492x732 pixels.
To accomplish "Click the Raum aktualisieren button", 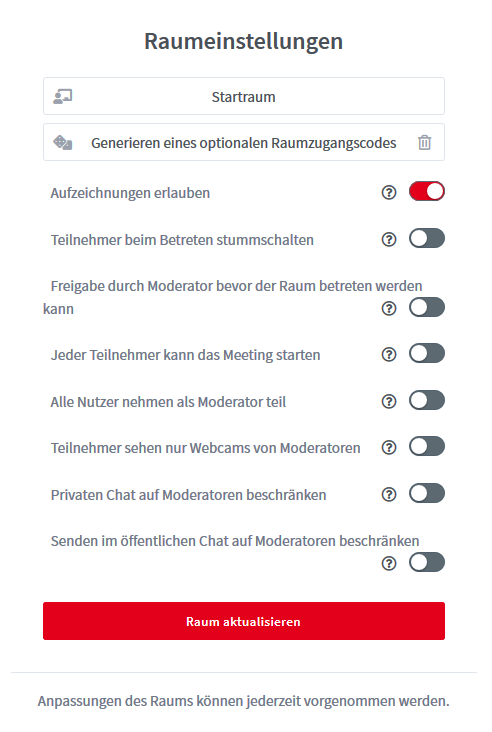I will 244,621.
